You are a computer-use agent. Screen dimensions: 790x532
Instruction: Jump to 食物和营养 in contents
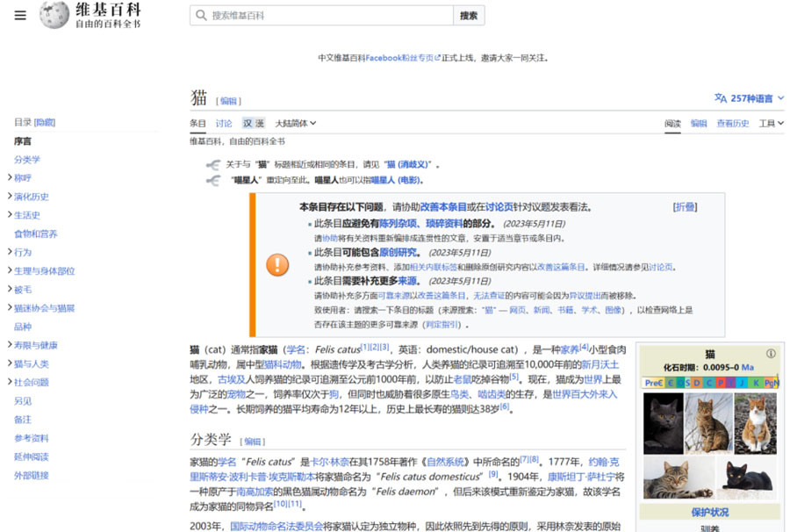(x=36, y=234)
